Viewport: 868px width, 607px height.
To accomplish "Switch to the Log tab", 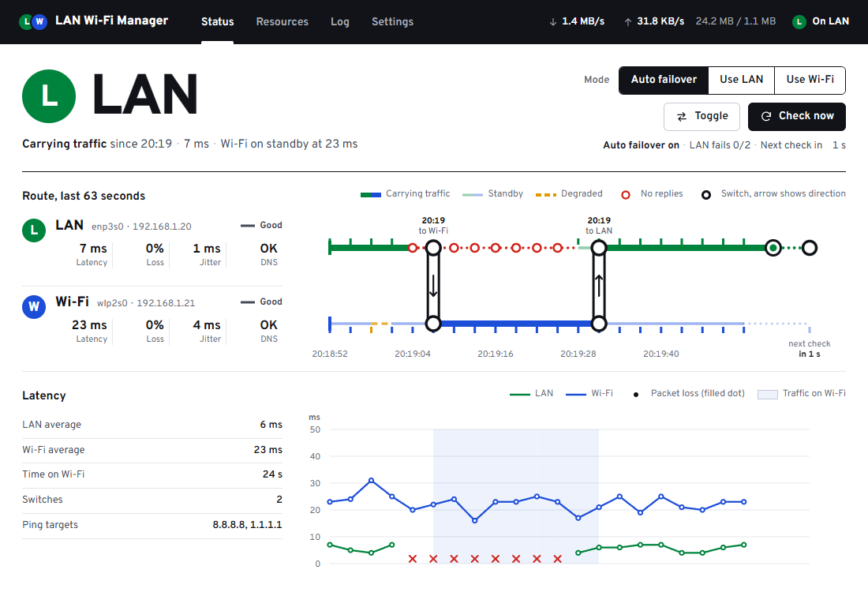I will (340, 21).
